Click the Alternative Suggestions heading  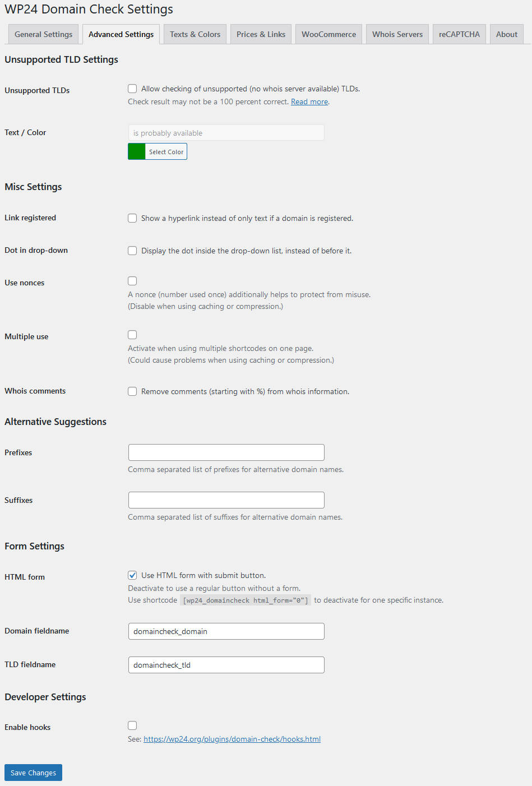(55, 422)
